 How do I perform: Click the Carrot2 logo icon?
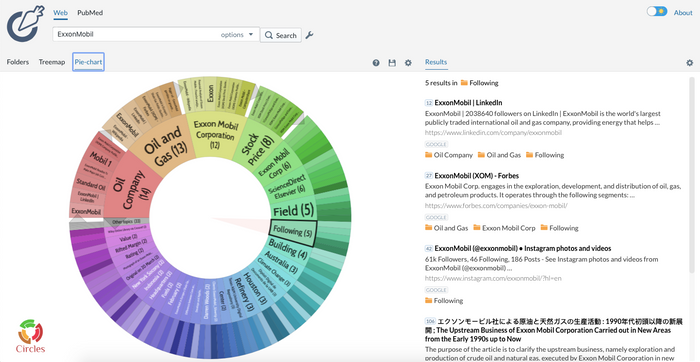25,24
